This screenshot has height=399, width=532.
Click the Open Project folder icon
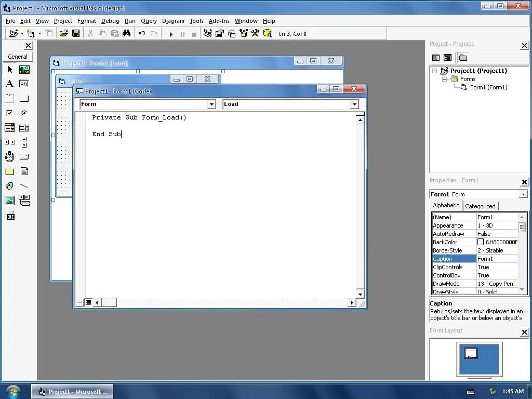(x=63, y=33)
